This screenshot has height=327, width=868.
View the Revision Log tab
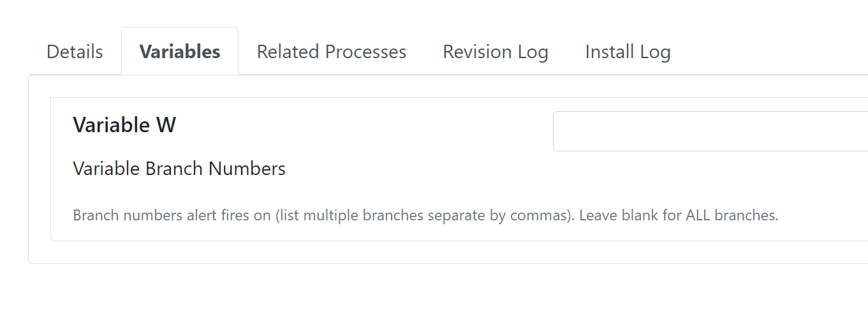coord(496,52)
